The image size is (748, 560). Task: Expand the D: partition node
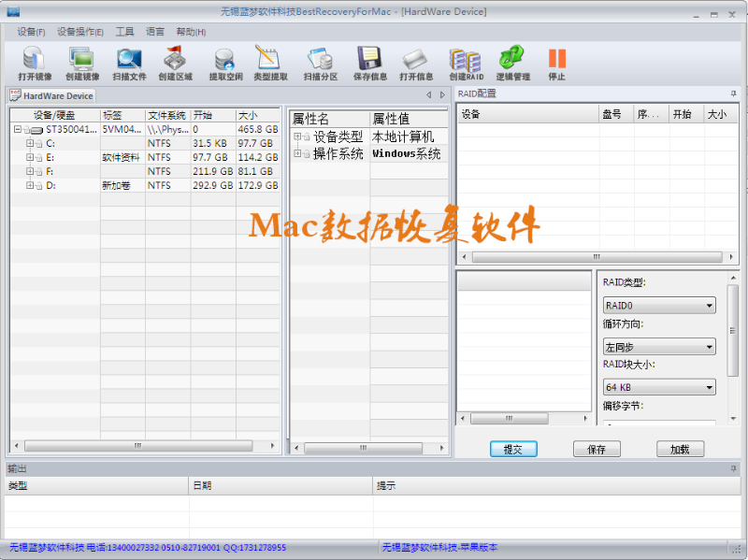30,185
